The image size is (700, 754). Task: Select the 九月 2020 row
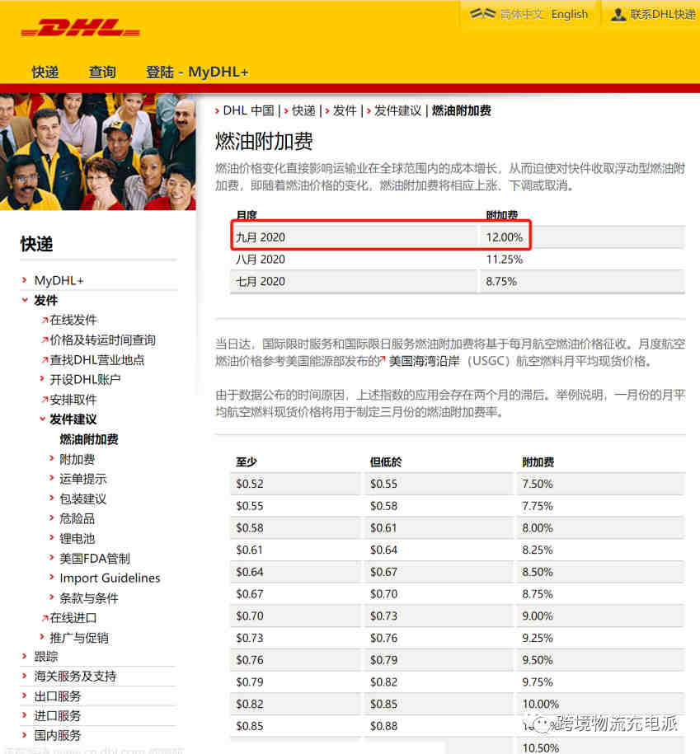457,237
